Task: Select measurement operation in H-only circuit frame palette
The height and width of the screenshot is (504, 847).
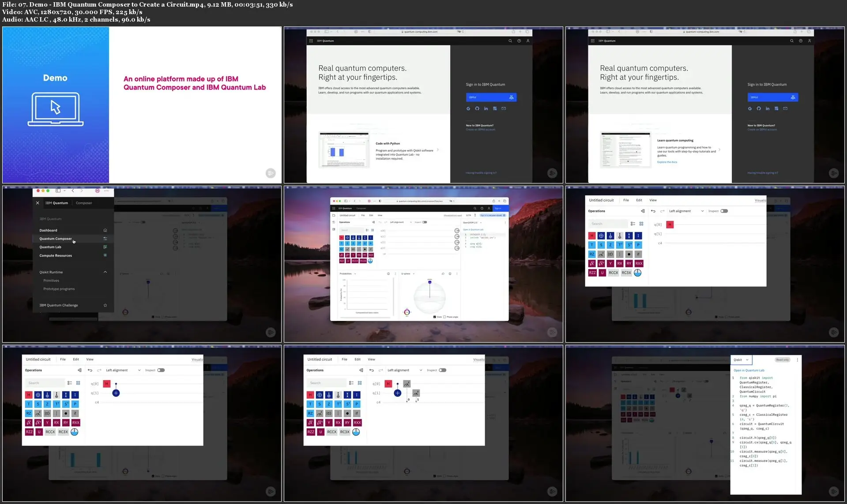Action: [x=601, y=254]
